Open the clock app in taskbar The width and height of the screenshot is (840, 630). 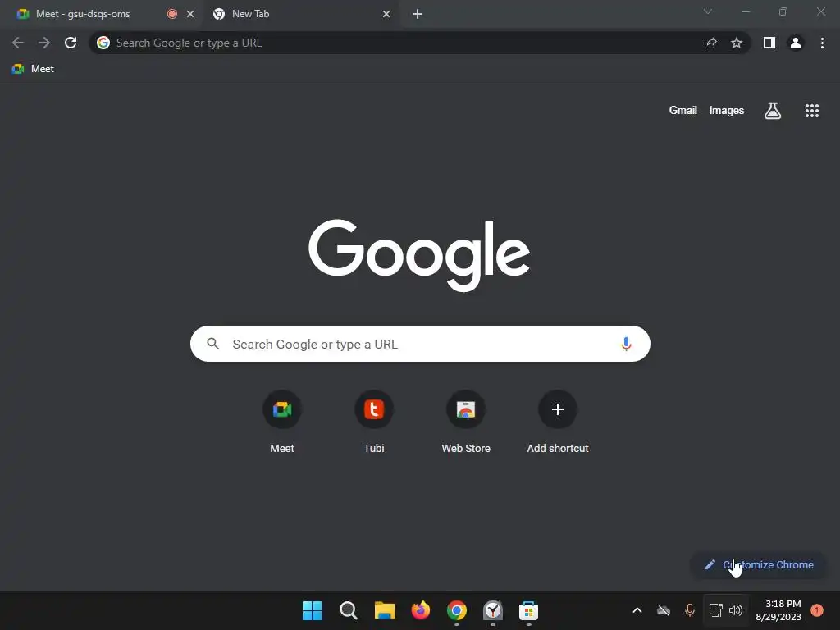click(493, 610)
